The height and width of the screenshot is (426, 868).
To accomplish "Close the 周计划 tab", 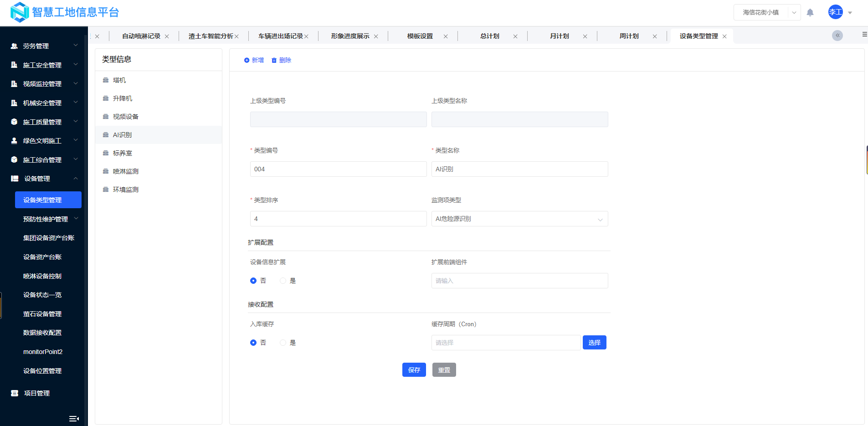I will coord(655,36).
